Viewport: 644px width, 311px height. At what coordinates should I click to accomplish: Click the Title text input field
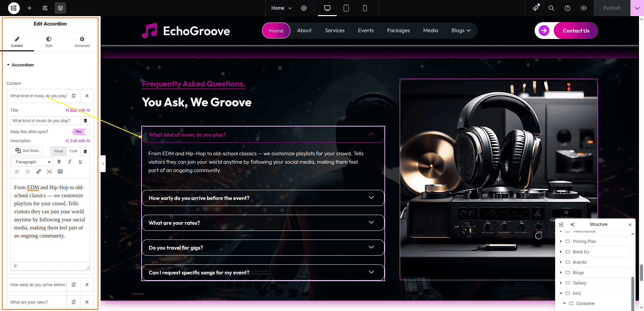(46, 121)
